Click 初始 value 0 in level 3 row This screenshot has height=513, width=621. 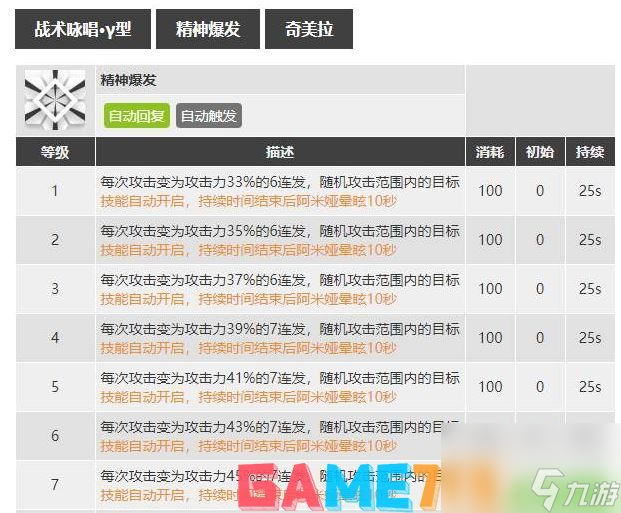[x=540, y=289]
